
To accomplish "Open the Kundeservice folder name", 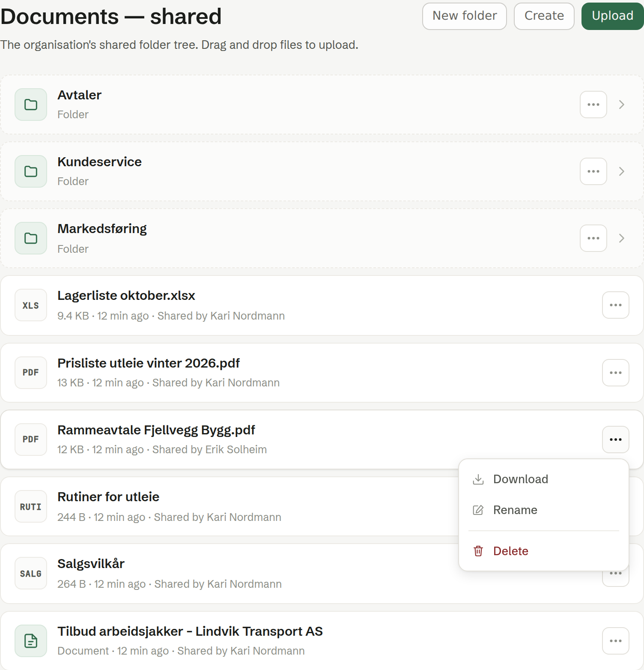I will point(100,162).
